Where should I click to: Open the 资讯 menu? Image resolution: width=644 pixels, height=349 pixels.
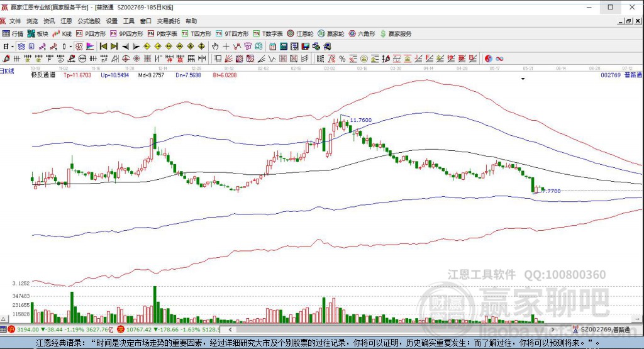[x=49, y=21]
